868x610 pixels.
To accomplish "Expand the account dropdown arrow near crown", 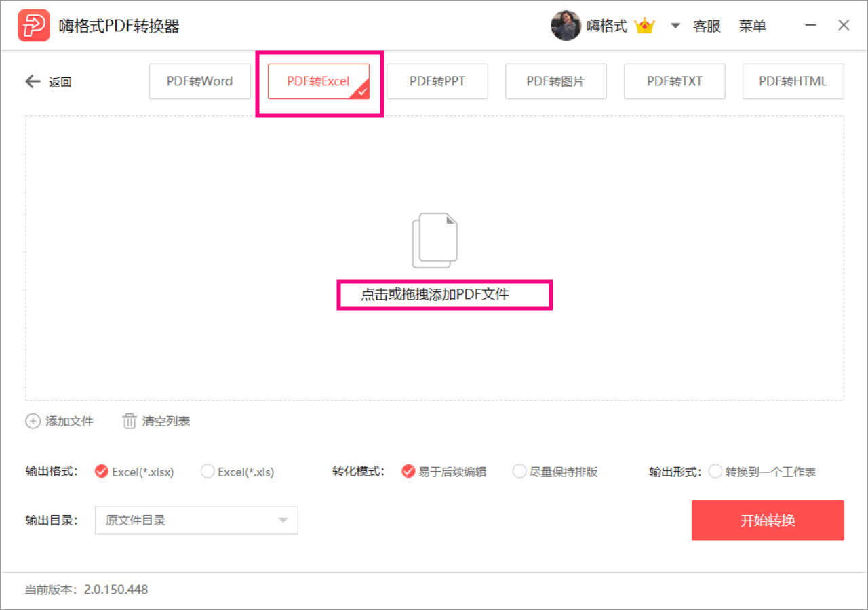I will pos(675,26).
